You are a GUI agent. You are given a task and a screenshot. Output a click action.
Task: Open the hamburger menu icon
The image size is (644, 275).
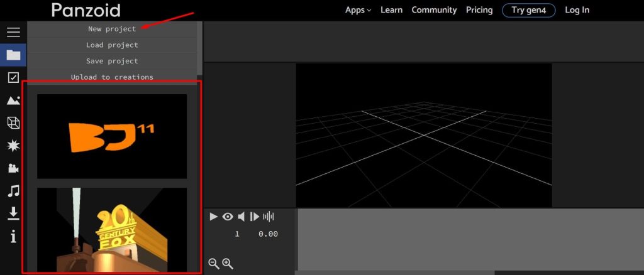13,32
